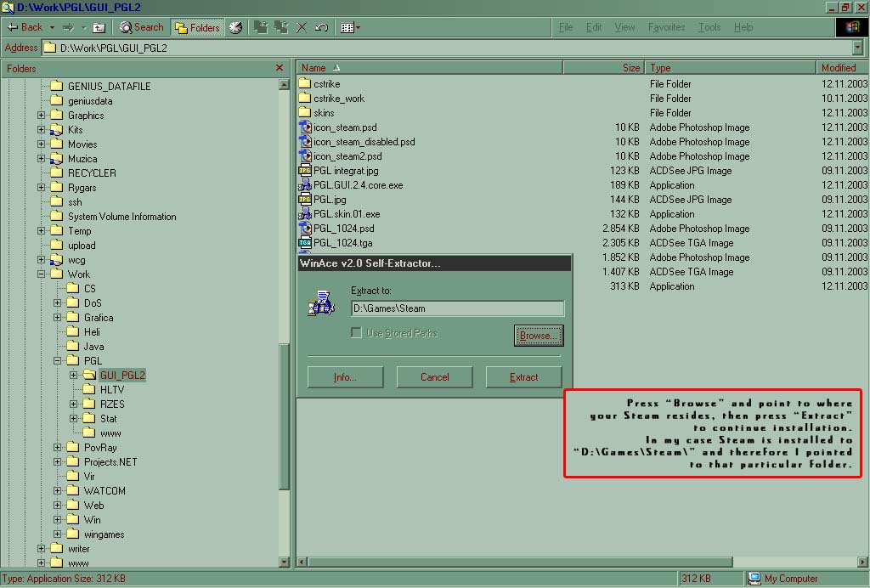870x588 pixels.
Task: Sort files by Size column
Action: [x=604, y=68]
